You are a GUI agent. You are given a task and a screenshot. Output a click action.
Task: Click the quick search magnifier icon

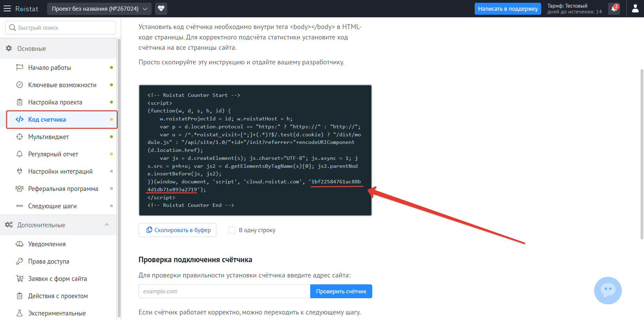tap(12, 28)
